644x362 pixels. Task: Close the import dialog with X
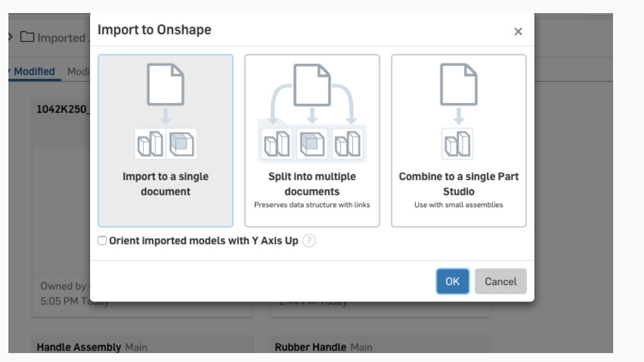pos(518,31)
